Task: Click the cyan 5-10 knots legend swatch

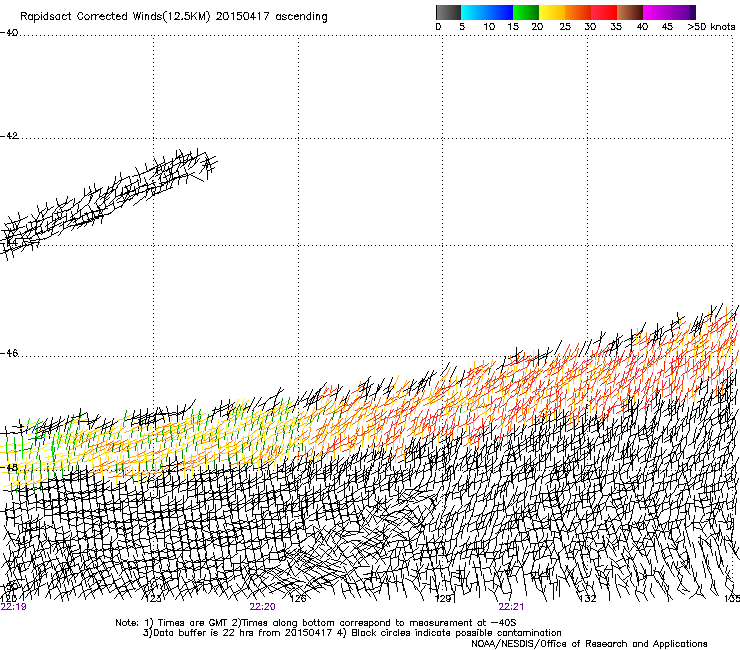Action: tap(474, 12)
